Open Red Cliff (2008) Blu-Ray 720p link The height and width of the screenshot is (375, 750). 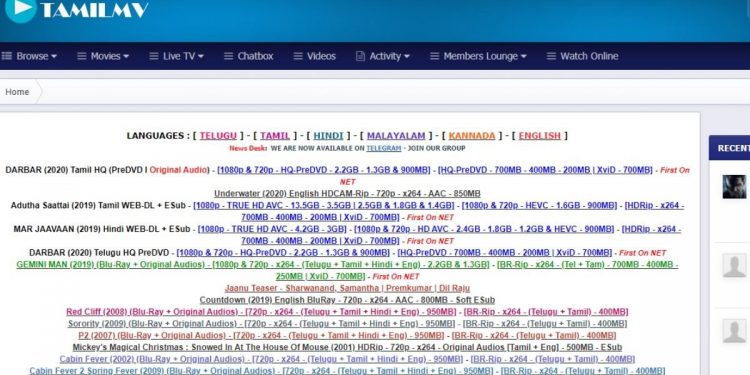point(261,312)
